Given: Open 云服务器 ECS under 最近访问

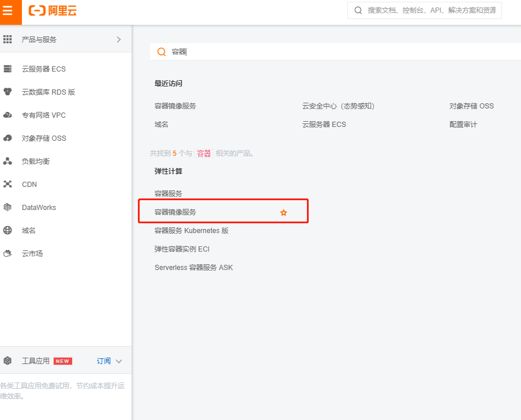Looking at the screenshot, I should click(324, 124).
